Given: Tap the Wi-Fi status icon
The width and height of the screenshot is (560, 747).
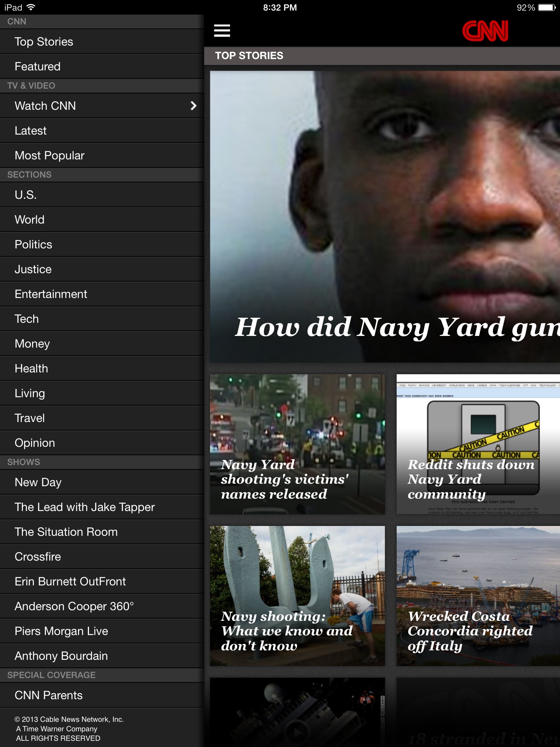Looking at the screenshot, I should coord(31,7).
